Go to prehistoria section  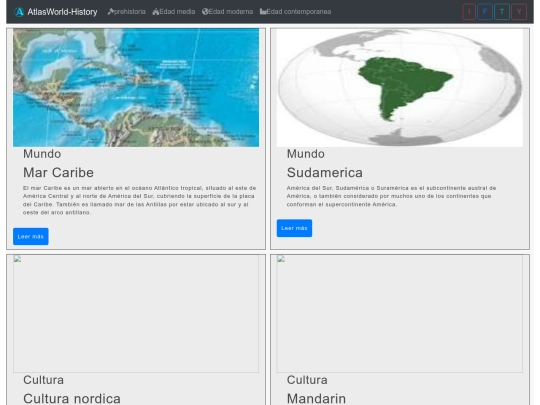[x=126, y=12]
